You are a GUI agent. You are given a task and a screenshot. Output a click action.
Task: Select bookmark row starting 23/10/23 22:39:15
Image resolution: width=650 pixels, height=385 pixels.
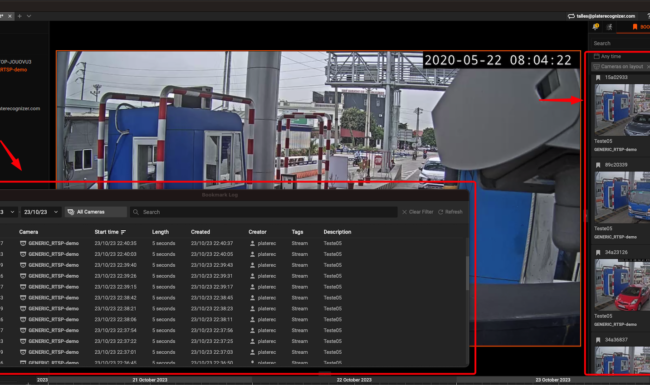pos(233,287)
